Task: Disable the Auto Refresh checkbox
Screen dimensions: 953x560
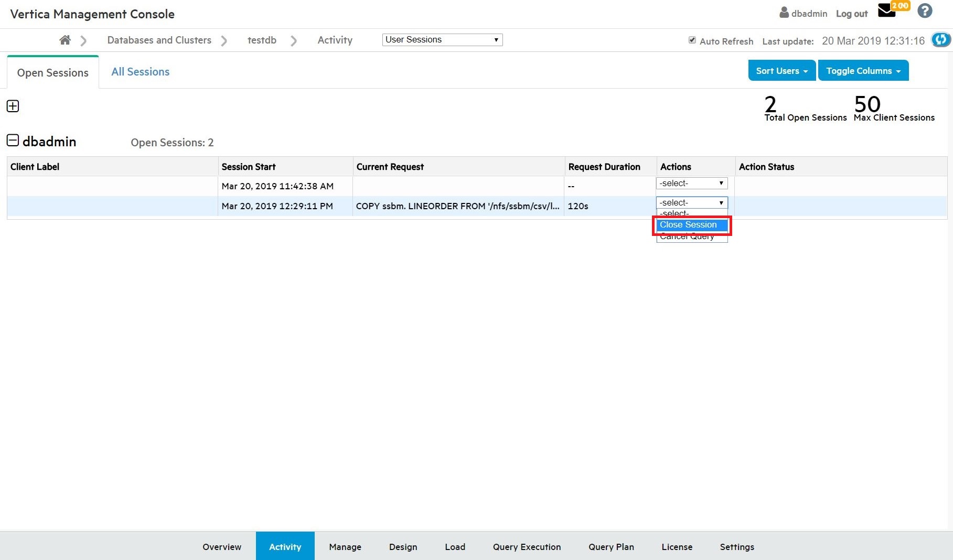Action: [692, 40]
